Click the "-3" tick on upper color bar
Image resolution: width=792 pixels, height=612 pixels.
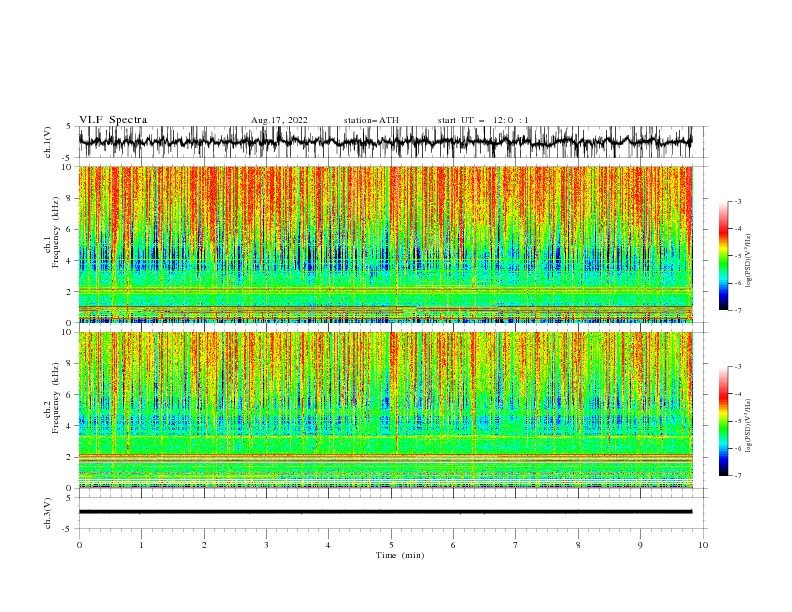point(737,201)
